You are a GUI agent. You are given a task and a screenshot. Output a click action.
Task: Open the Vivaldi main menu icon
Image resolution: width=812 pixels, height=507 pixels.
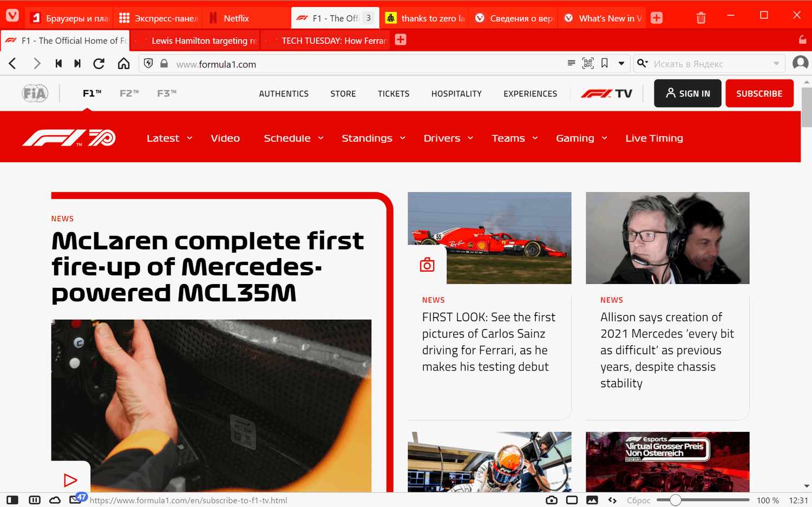coord(12,16)
